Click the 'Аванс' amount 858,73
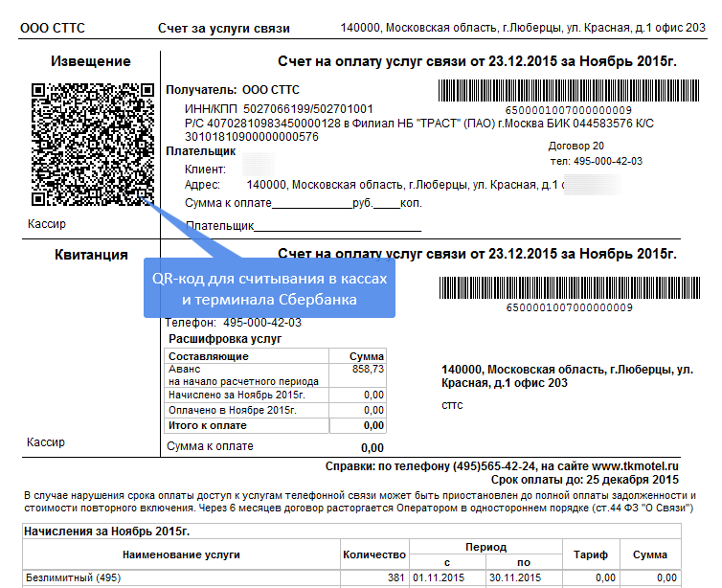Screen dimensions: 722x588 [x=368, y=369]
